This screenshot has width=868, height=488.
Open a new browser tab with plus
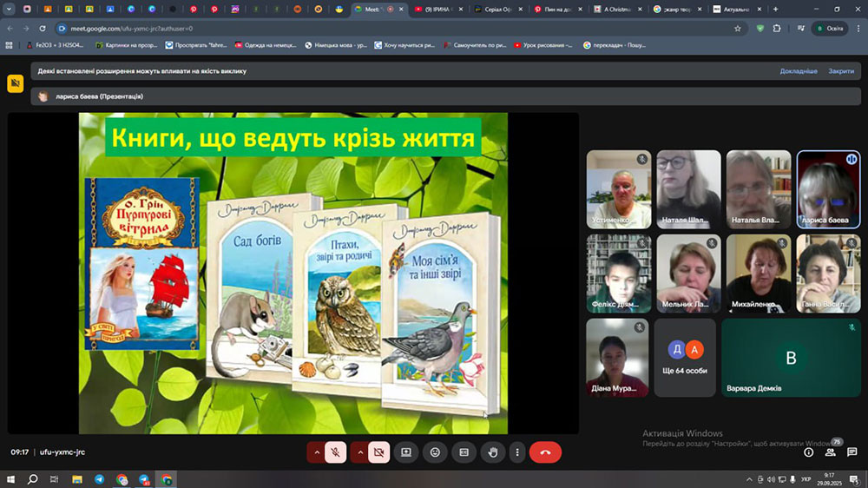(x=775, y=9)
